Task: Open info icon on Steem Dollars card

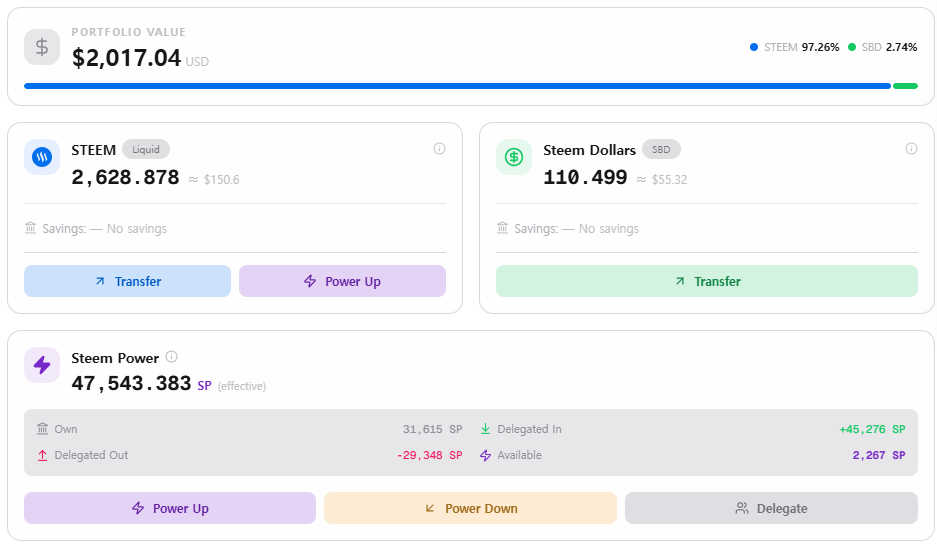Action: [911, 149]
